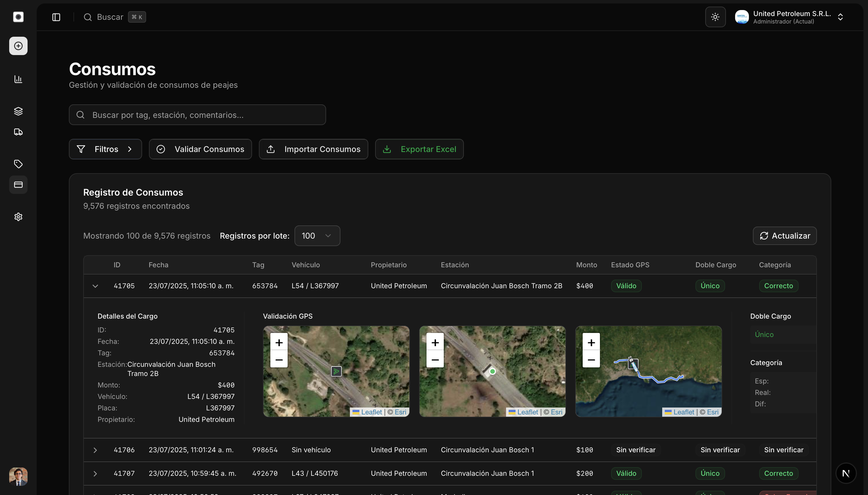Click the Actualizar refresh button
The image size is (868, 495).
[784, 236]
